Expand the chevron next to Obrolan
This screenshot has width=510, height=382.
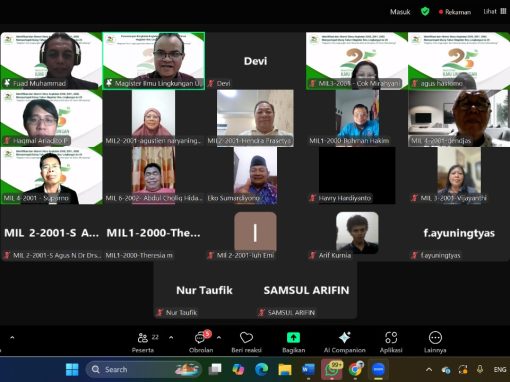[219, 338]
